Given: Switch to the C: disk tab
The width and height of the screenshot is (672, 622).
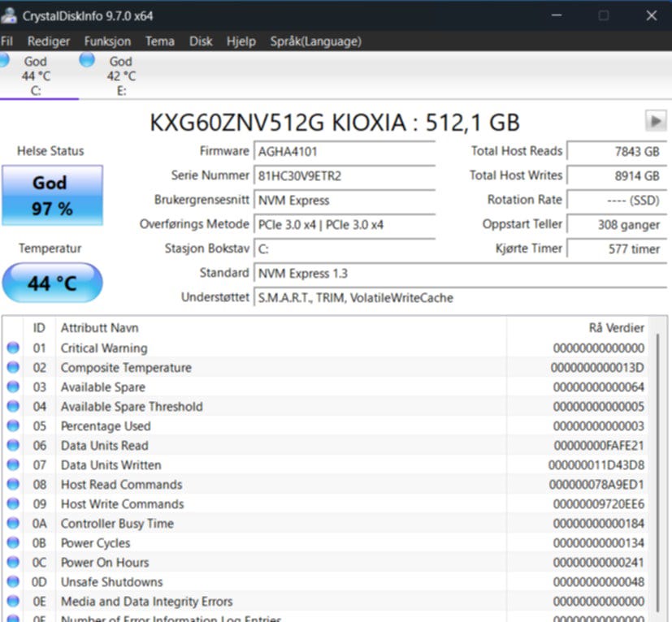Looking at the screenshot, I should pos(36,76).
